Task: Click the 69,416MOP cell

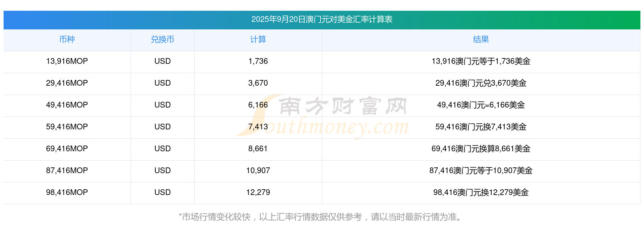Action: click(67, 149)
